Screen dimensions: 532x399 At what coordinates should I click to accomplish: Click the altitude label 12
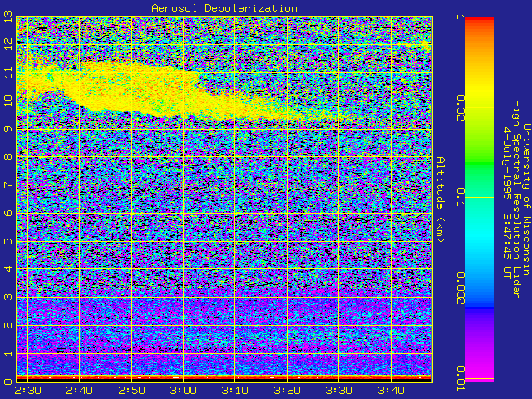8,44
